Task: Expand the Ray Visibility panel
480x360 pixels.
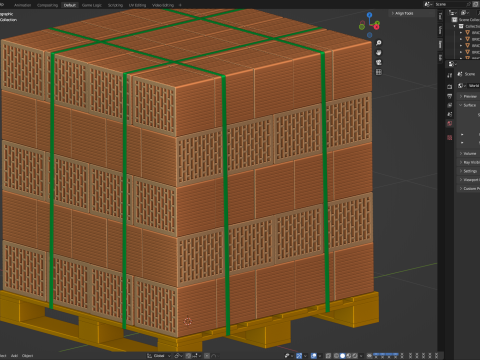Action: [469, 162]
